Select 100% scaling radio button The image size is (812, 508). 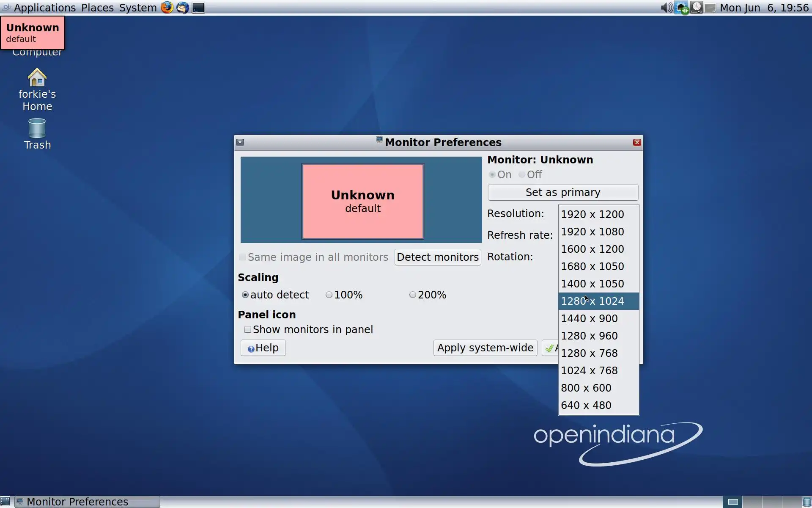[x=329, y=295]
